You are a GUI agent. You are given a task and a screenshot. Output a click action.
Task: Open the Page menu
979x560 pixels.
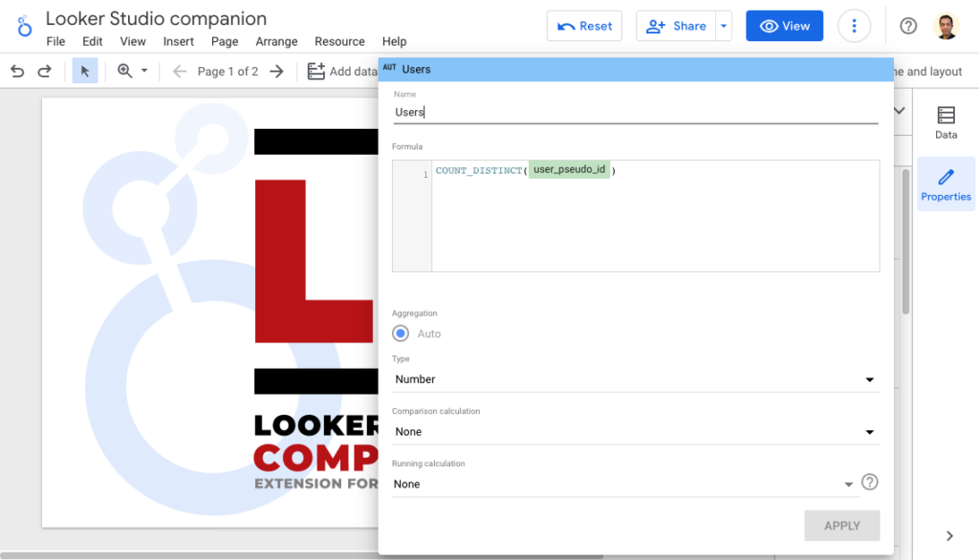coord(225,41)
